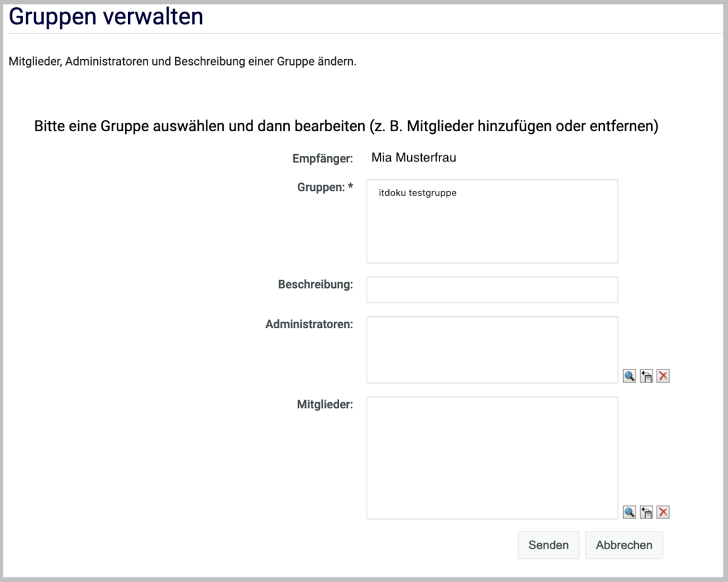The image size is (728, 582).
Task: Click the 'Mitglieder:' field label
Action: 325,404
